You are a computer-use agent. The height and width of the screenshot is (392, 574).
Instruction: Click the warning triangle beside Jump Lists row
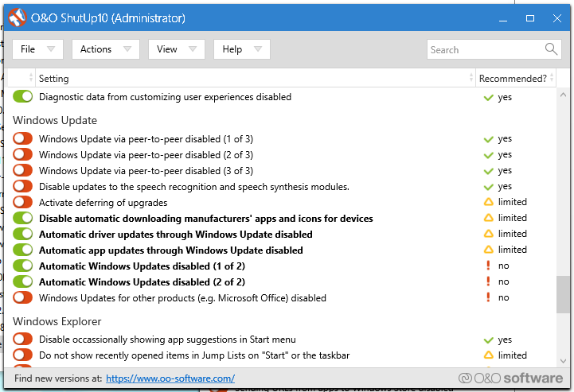pos(488,355)
